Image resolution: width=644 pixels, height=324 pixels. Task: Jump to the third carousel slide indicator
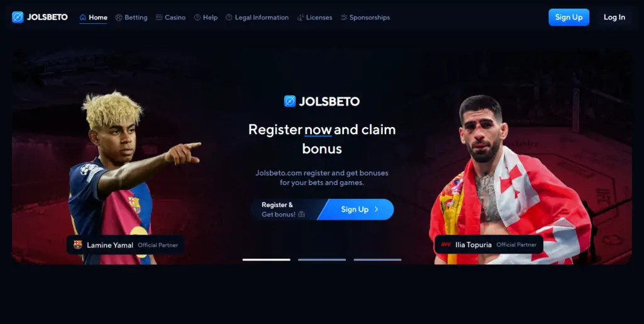click(377, 260)
